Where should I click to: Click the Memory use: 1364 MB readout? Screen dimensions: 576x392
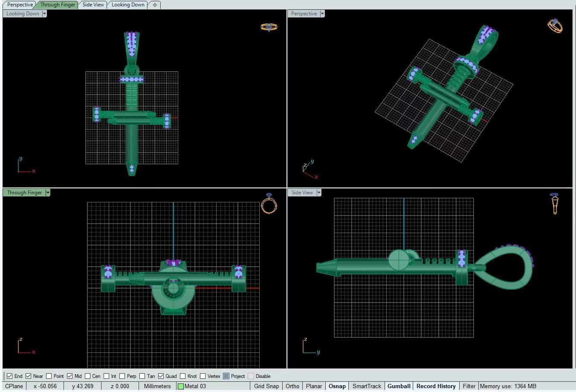tap(508, 386)
